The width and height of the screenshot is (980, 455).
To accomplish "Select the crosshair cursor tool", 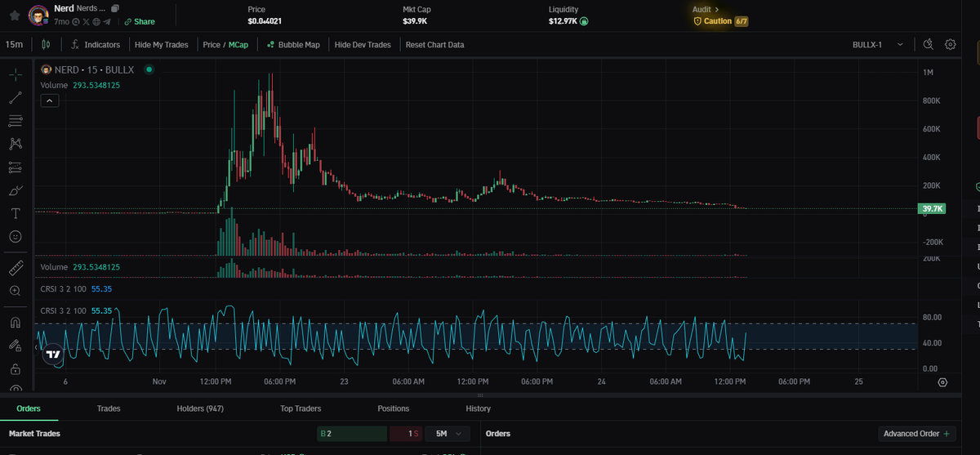I will (x=16, y=75).
